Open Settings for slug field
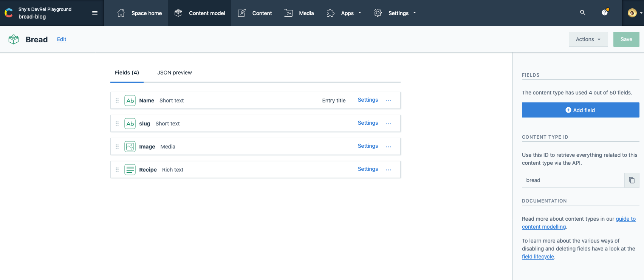The width and height of the screenshot is (644, 280). 368,123
